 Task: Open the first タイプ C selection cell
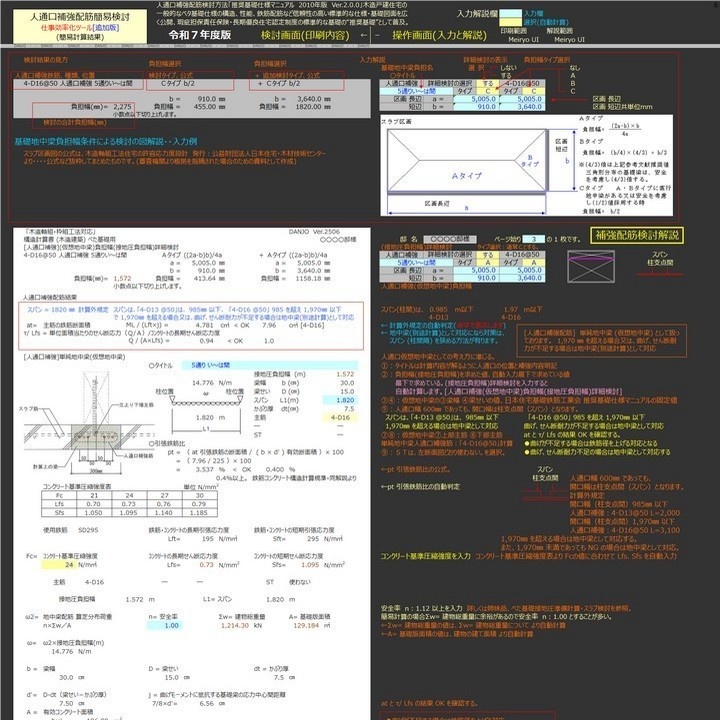coord(488,91)
